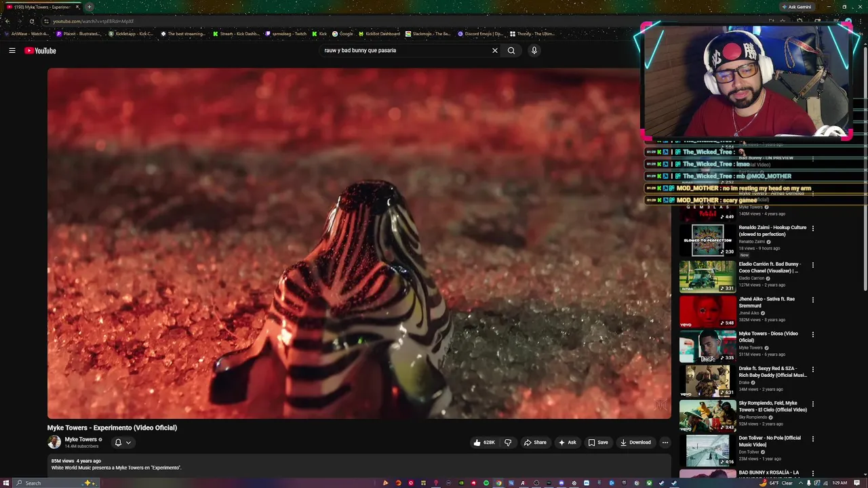Open the Spotify taskbar icon

(x=486, y=483)
